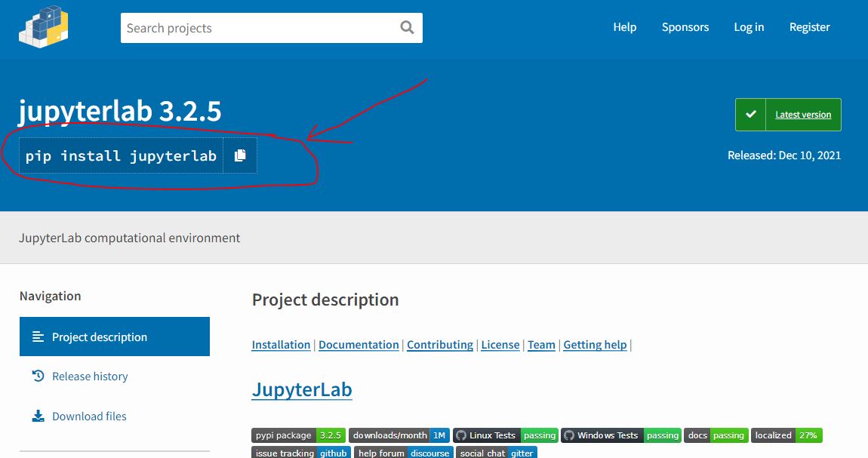This screenshot has height=458, width=868.
Task: Click the social chat gitter badge
Action: (496, 453)
